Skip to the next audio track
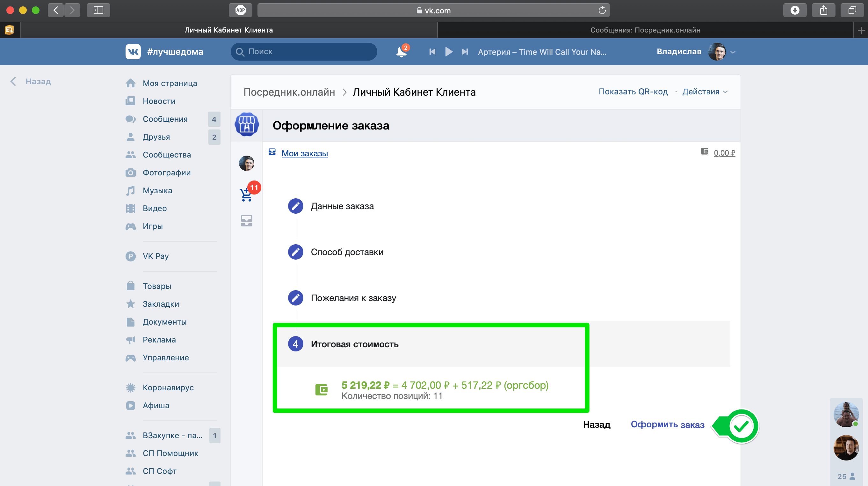Viewport: 868px width, 486px height. pyautogui.click(x=465, y=52)
